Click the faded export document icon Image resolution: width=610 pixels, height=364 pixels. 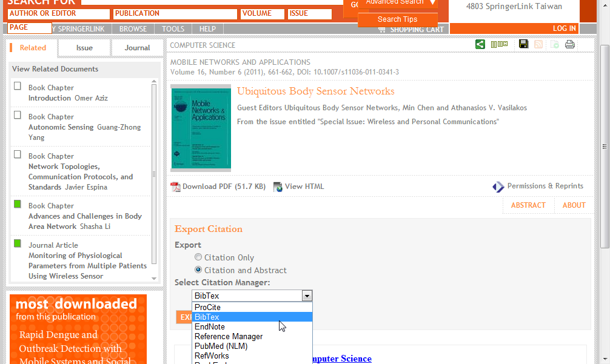554,44
